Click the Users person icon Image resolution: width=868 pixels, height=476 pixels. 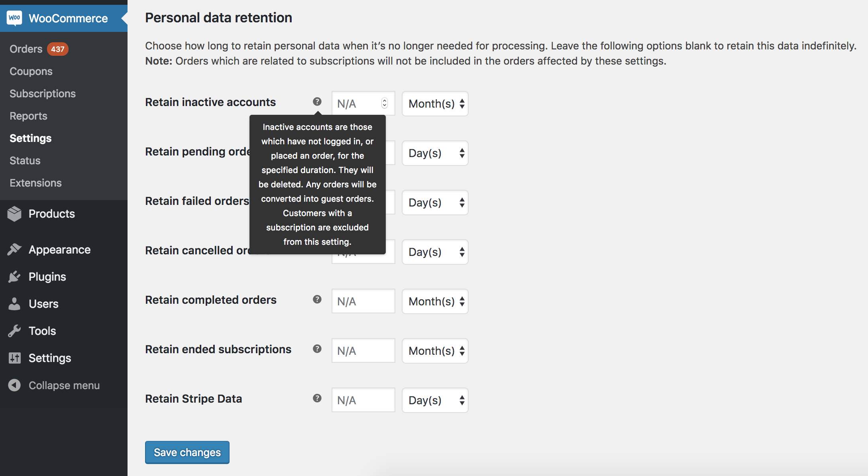(x=14, y=304)
